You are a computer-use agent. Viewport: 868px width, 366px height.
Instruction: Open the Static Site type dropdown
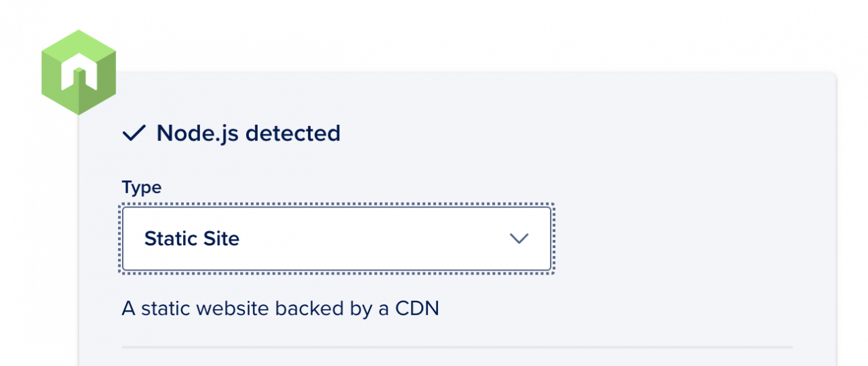(x=336, y=239)
